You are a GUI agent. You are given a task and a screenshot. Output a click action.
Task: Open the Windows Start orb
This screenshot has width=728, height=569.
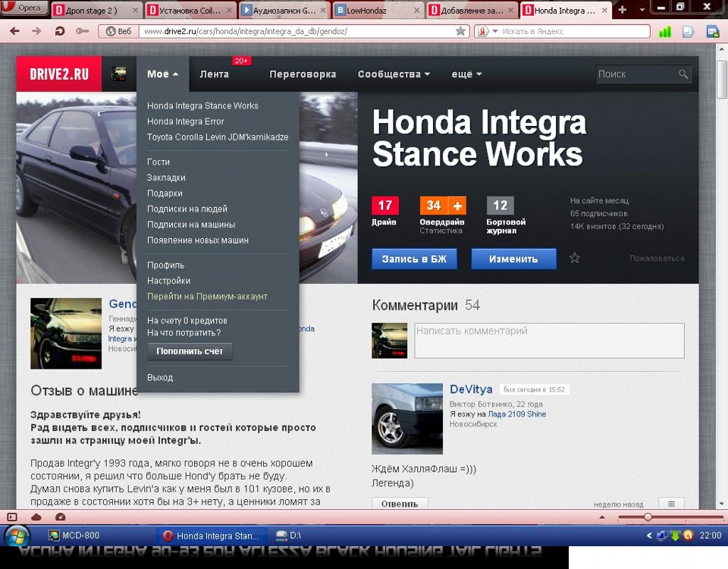[x=17, y=536]
